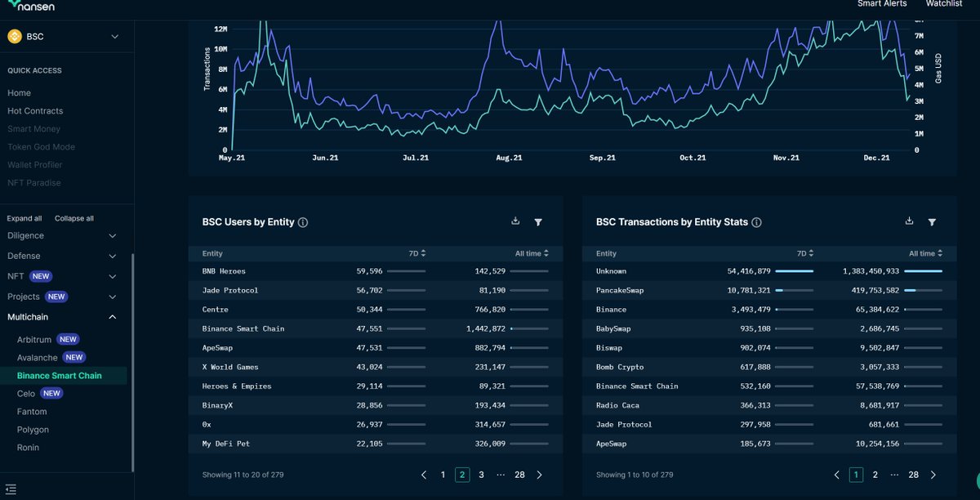Click the download icon on BSC Users by Entity

click(x=515, y=221)
